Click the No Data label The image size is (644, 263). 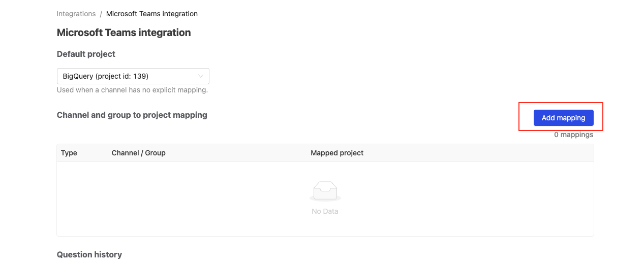click(325, 211)
